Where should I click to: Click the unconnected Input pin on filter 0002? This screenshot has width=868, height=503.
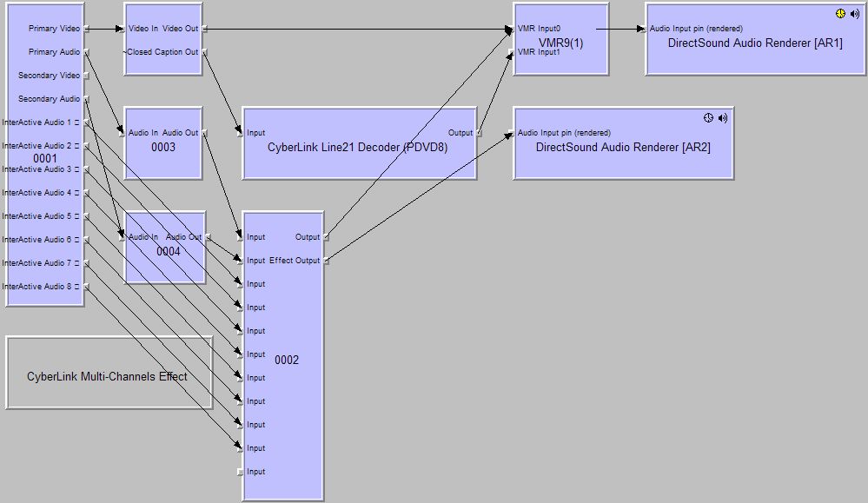(240, 472)
